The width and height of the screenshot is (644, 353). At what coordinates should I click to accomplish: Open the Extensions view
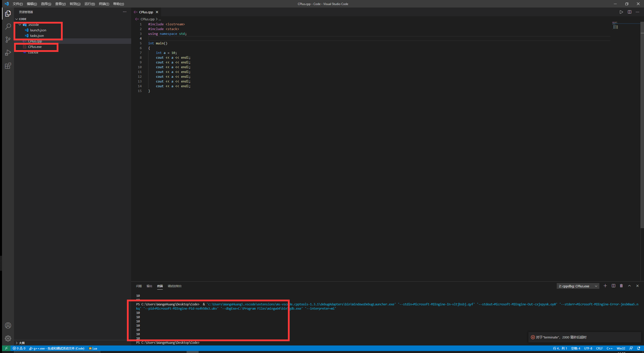click(8, 66)
